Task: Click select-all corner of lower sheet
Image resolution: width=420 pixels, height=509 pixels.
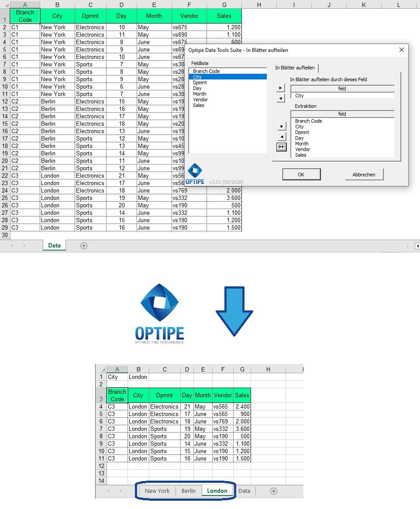Action: (102, 369)
